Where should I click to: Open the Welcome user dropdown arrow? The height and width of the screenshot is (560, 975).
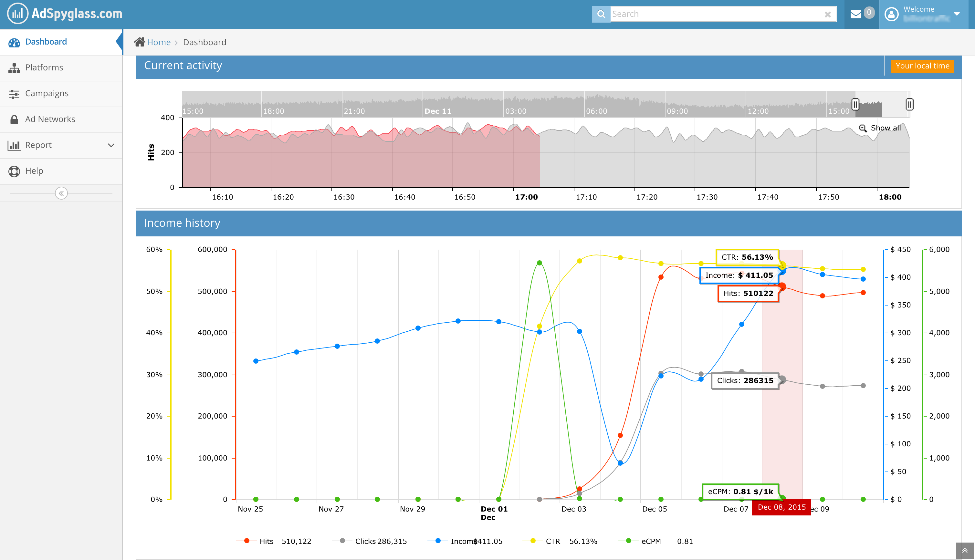tap(957, 14)
